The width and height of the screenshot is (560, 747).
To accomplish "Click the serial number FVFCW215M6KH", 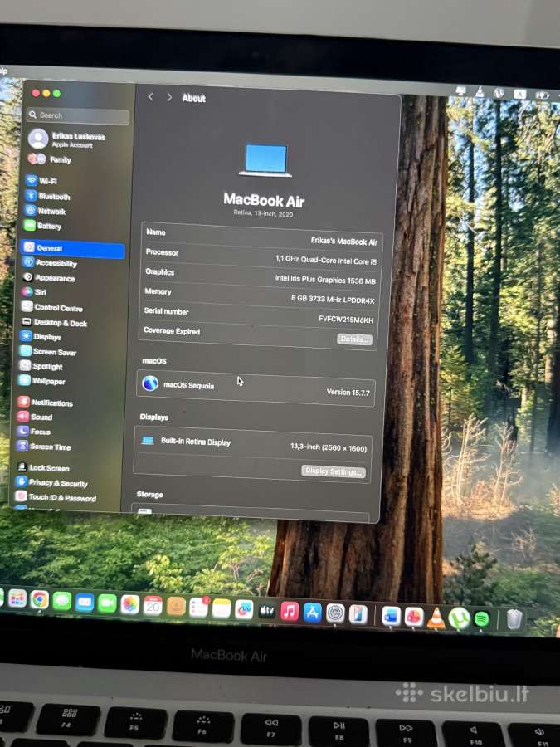I will (346, 320).
